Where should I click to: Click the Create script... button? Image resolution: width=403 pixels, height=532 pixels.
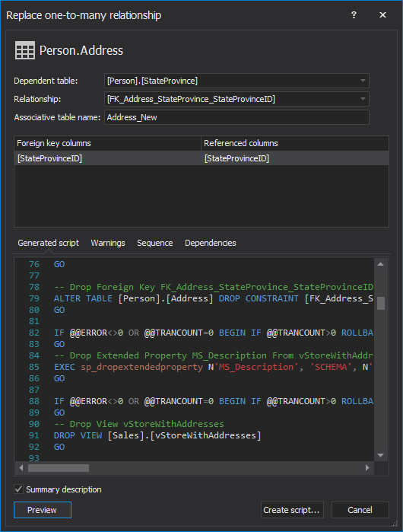292,510
